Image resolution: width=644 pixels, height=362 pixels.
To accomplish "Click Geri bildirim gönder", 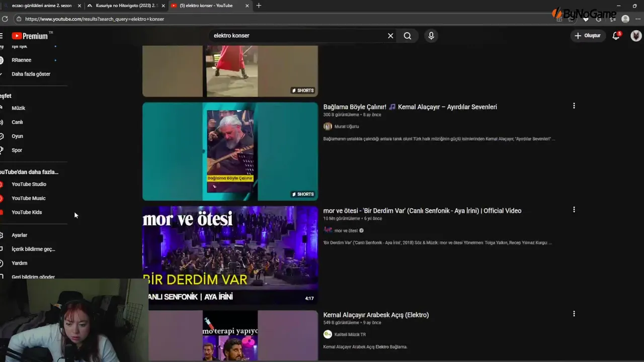I will [33, 277].
